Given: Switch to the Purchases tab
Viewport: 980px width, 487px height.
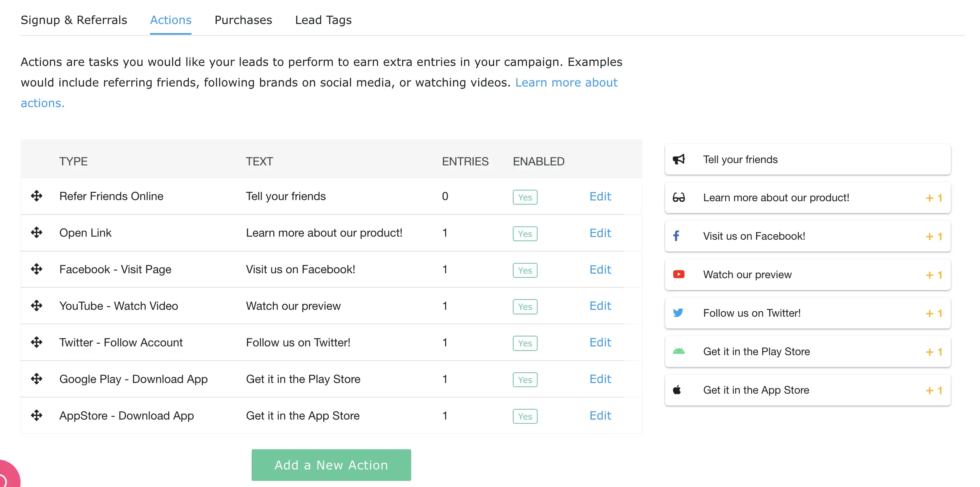Looking at the screenshot, I should pos(243,20).
